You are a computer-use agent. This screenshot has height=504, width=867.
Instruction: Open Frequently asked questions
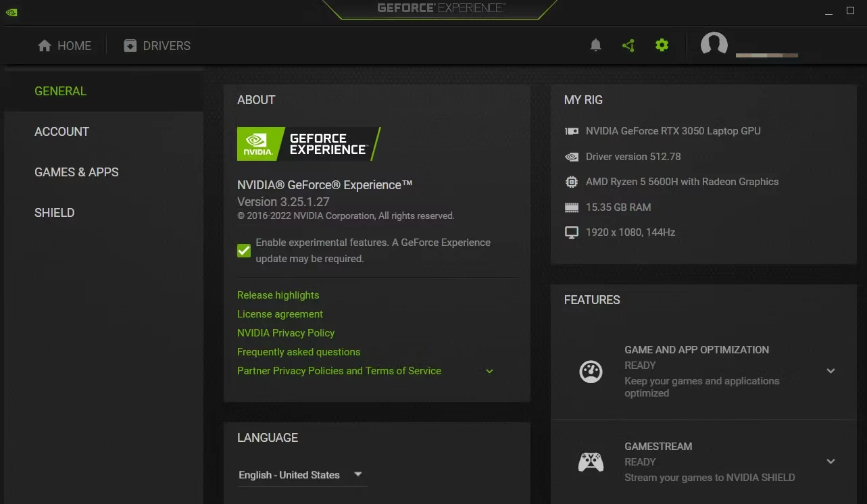[x=298, y=351]
